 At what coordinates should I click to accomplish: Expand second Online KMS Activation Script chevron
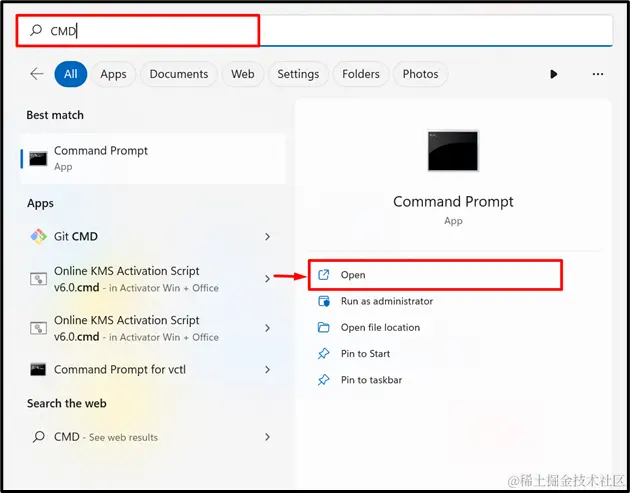click(268, 328)
